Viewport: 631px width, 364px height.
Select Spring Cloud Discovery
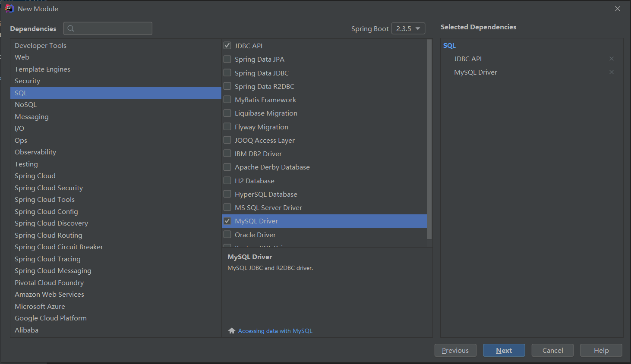(116, 223)
